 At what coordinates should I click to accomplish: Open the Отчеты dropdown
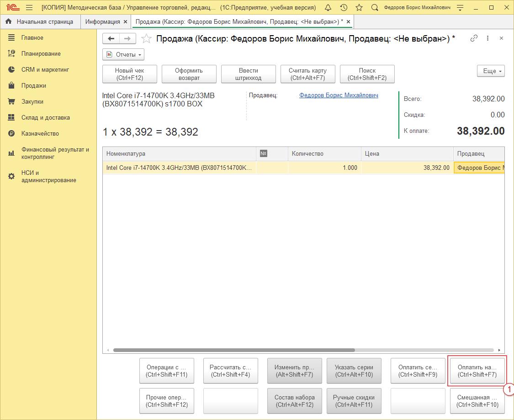coord(123,55)
